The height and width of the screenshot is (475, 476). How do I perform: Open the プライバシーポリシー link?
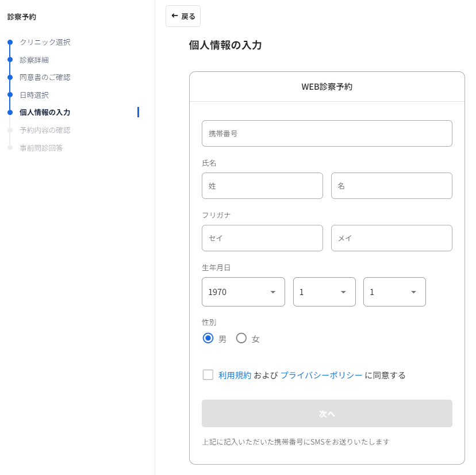(x=321, y=376)
